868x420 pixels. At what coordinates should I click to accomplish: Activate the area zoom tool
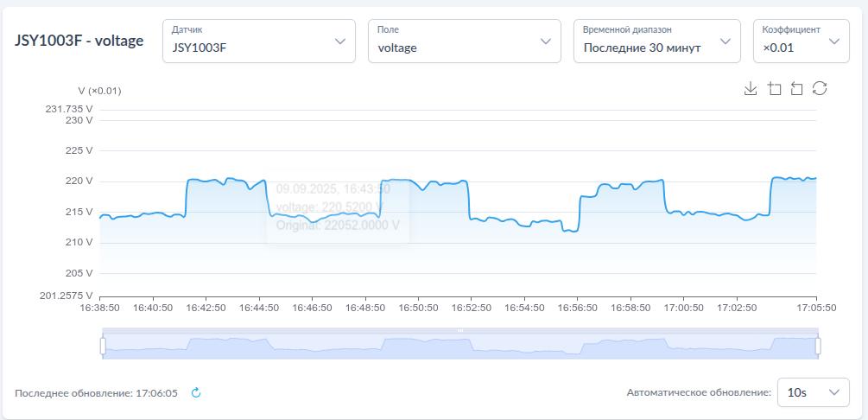(x=774, y=89)
